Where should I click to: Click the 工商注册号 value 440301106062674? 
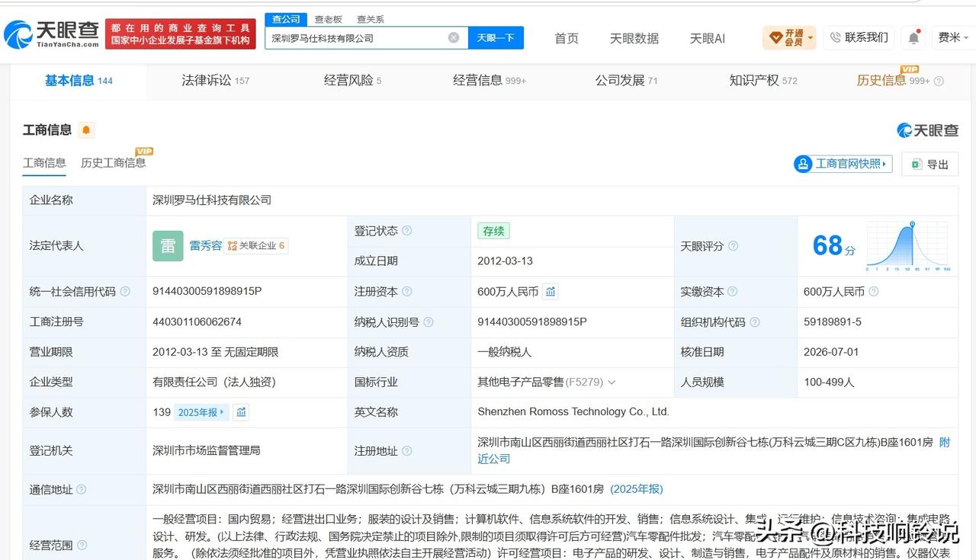click(x=197, y=322)
